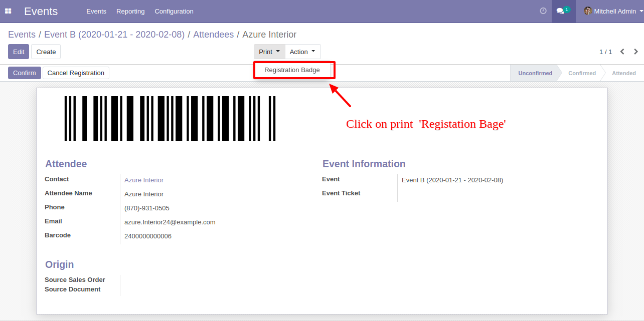Go to Attendees breadcrumb
This screenshot has height=321, width=644.
pyautogui.click(x=213, y=35)
